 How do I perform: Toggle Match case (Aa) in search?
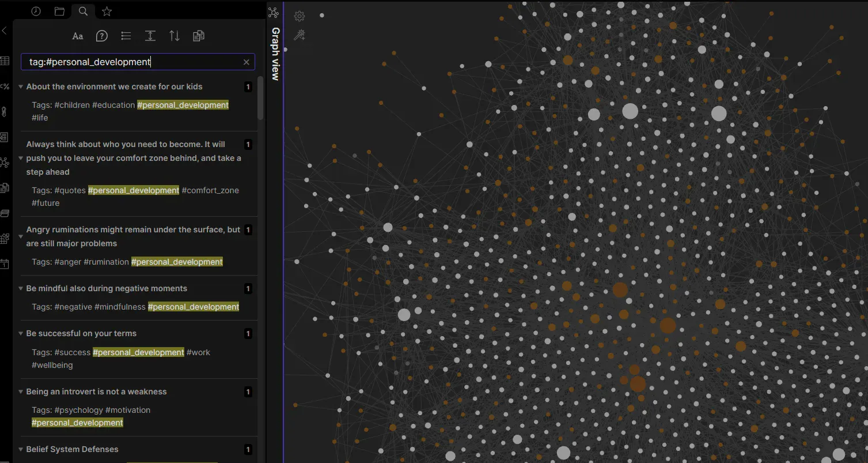tap(78, 36)
